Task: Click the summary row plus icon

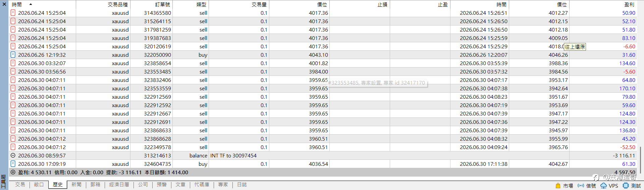Action: point(13,172)
